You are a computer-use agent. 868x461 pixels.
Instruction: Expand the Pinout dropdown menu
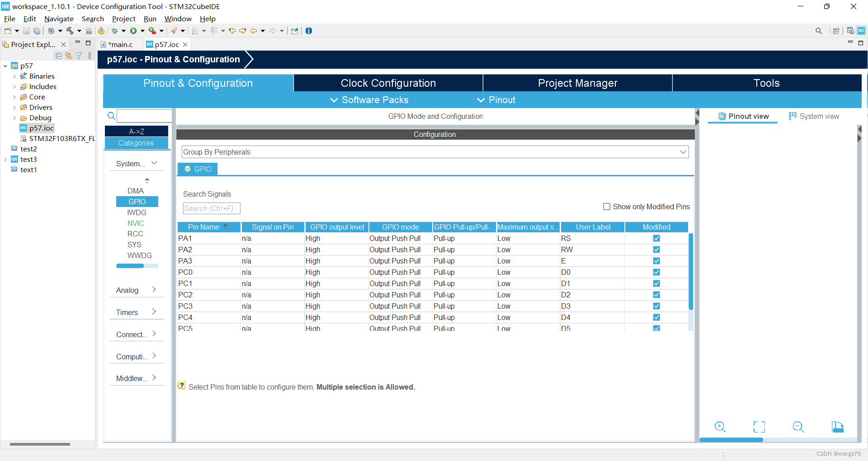click(496, 100)
